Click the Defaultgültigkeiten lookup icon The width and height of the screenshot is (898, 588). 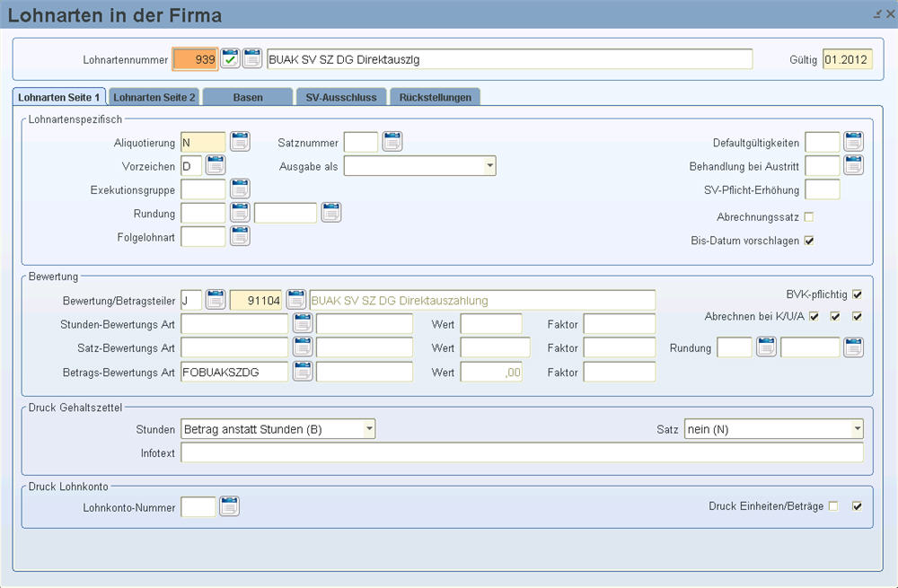tap(853, 141)
